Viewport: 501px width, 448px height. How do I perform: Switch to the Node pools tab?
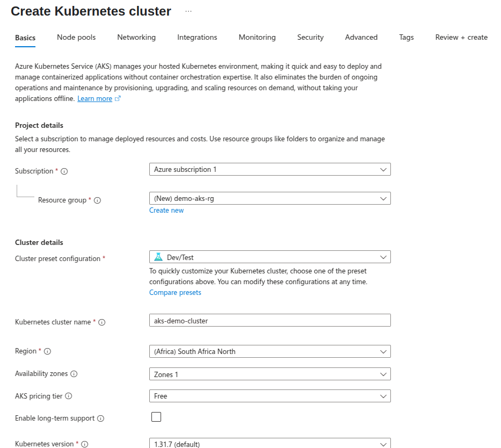click(76, 38)
